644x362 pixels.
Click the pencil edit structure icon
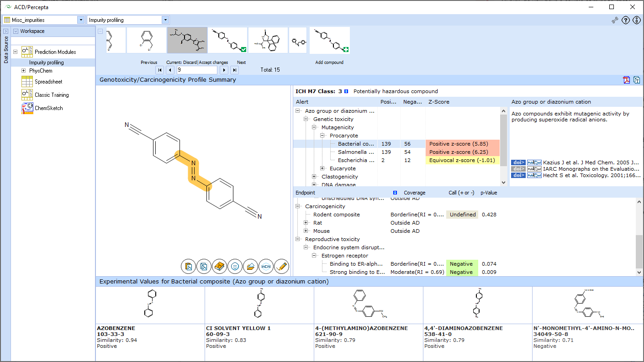click(x=281, y=266)
